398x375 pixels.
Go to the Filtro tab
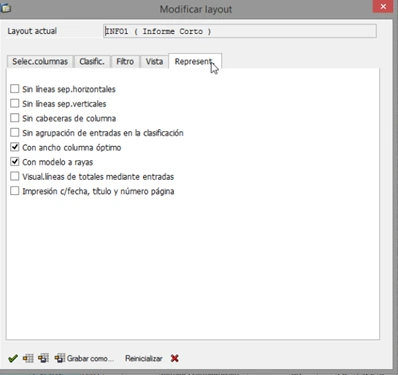(125, 61)
